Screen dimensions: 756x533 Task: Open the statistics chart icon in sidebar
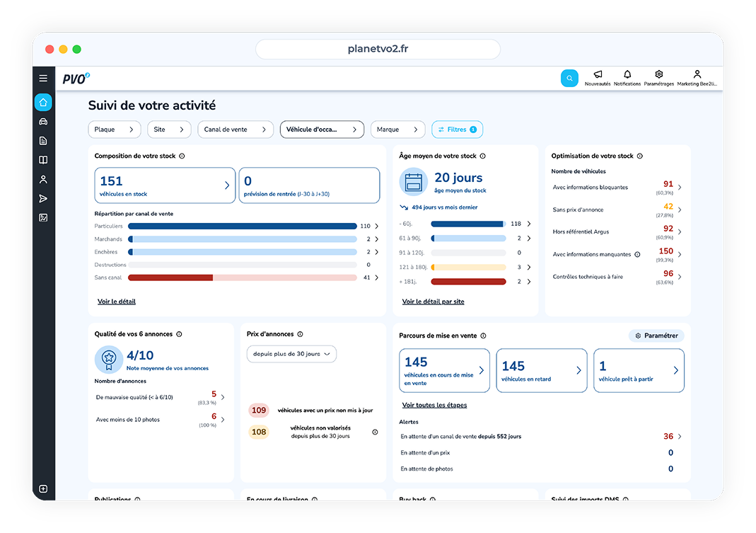43,218
